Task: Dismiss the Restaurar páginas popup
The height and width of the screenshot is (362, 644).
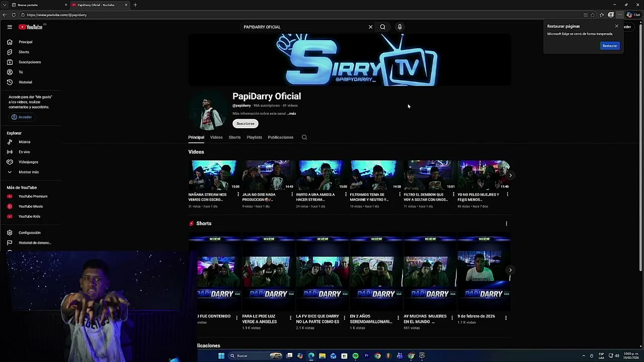Action: coord(617,26)
